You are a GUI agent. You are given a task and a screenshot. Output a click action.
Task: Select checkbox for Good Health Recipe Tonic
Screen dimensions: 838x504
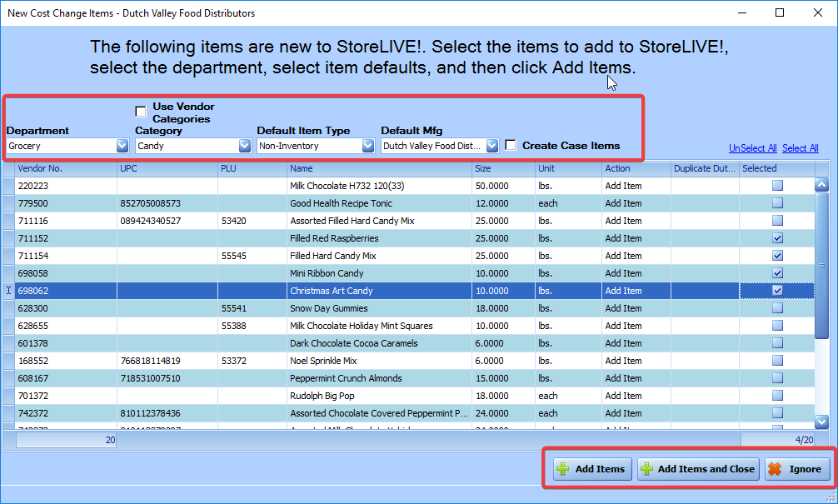777,203
